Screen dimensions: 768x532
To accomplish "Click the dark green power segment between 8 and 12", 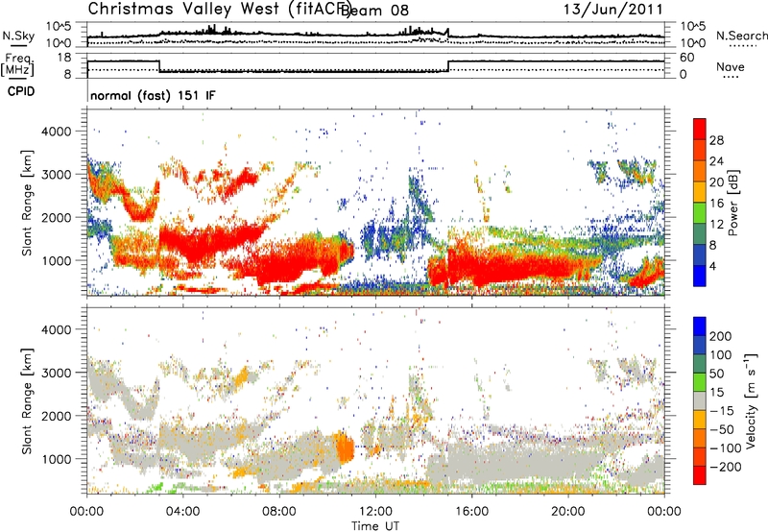I will pyautogui.click(x=700, y=233).
